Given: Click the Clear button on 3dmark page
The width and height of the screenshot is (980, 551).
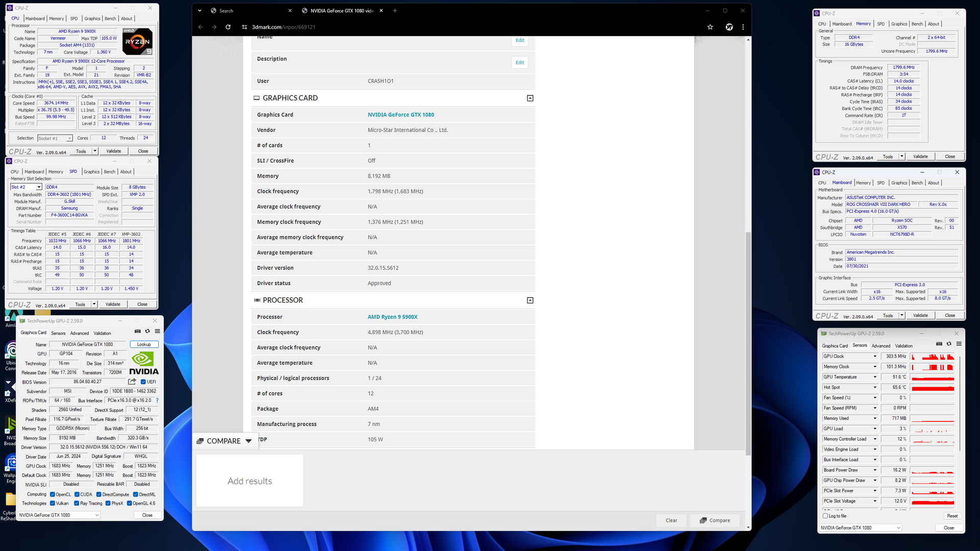Looking at the screenshot, I should (x=671, y=520).
